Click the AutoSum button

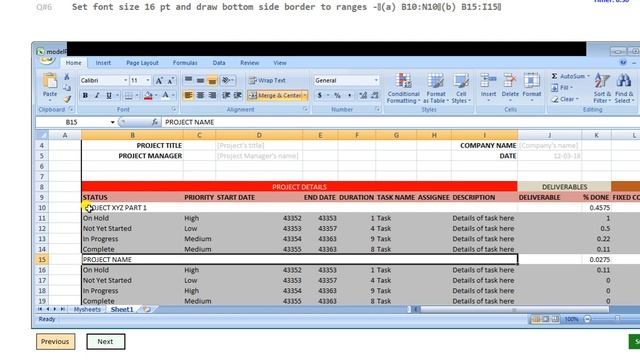570,76
